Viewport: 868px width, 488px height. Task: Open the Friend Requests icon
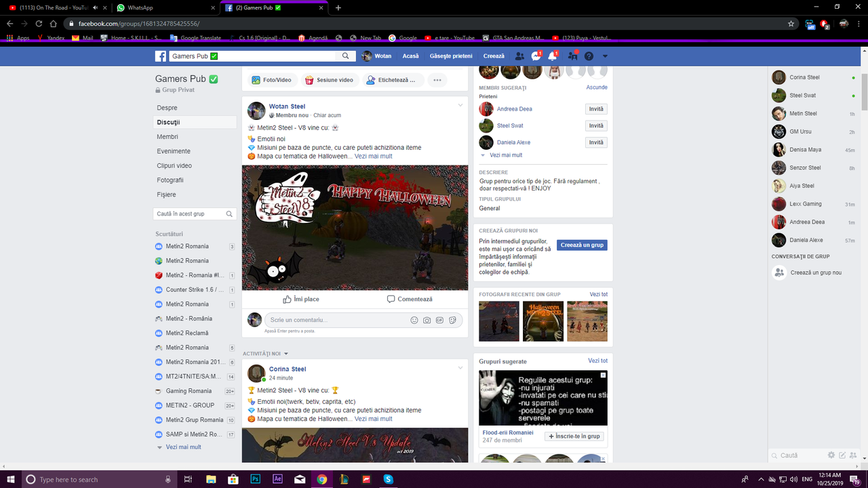[x=519, y=56]
